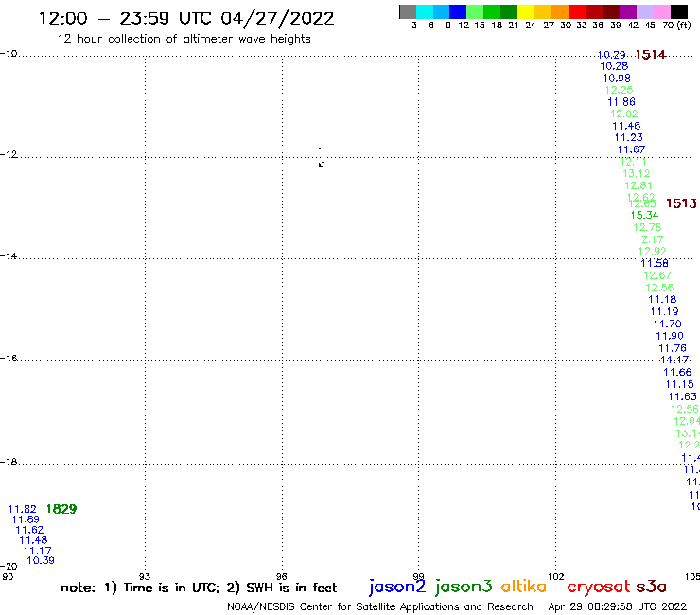Viewport: 700px width, 615px height.
Task: Click the wave height value '12.67'
Action: tap(657, 275)
